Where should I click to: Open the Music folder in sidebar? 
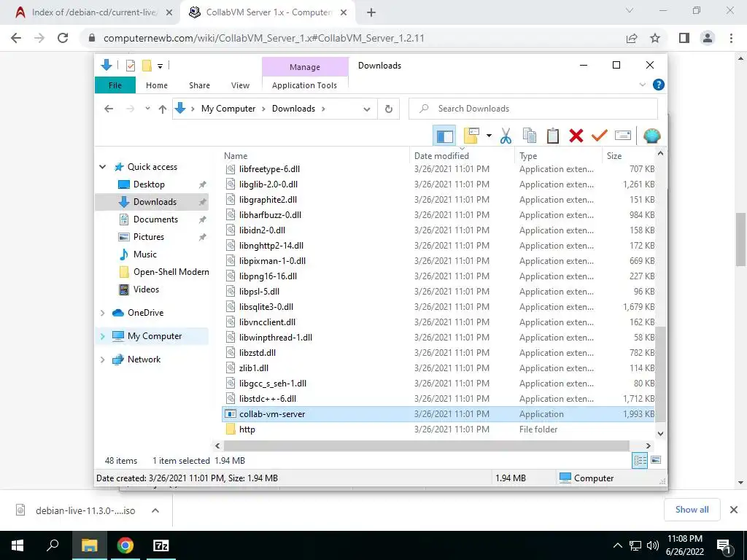[x=145, y=254]
